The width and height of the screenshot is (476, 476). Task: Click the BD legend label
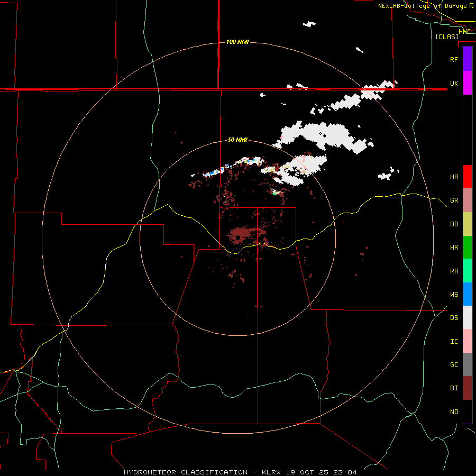coord(454,224)
